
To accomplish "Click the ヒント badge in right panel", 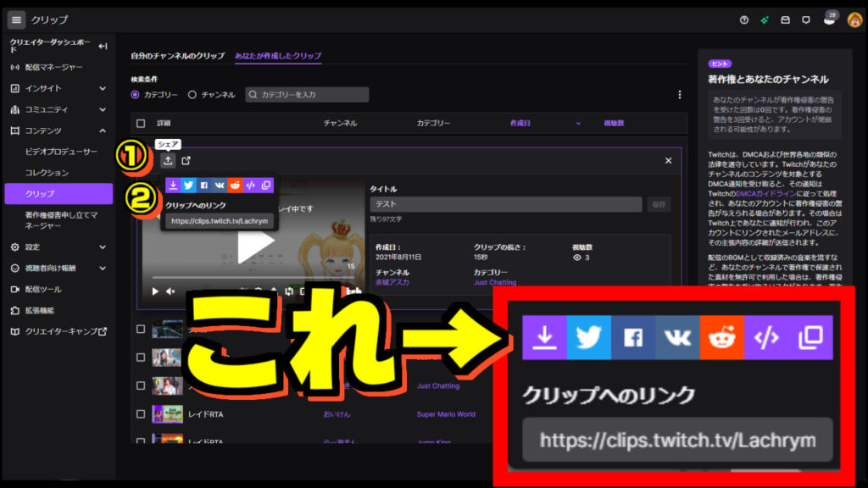I will (x=720, y=64).
